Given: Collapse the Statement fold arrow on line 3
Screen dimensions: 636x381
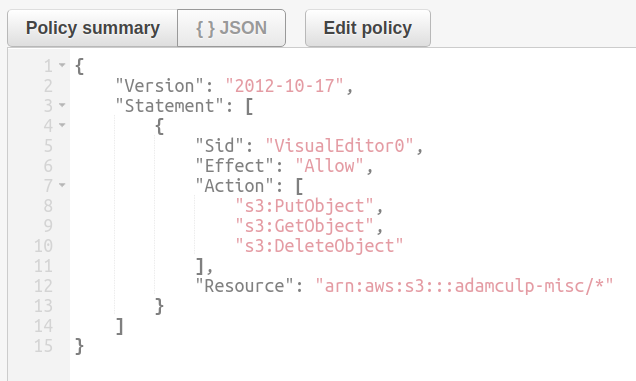Looking at the screenshot, I should (62, 105).
